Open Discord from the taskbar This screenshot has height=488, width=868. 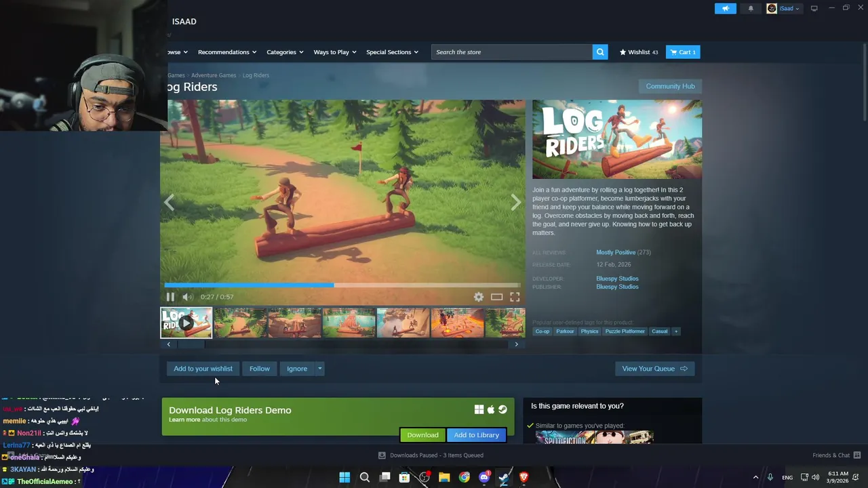[x=484, y=477]
